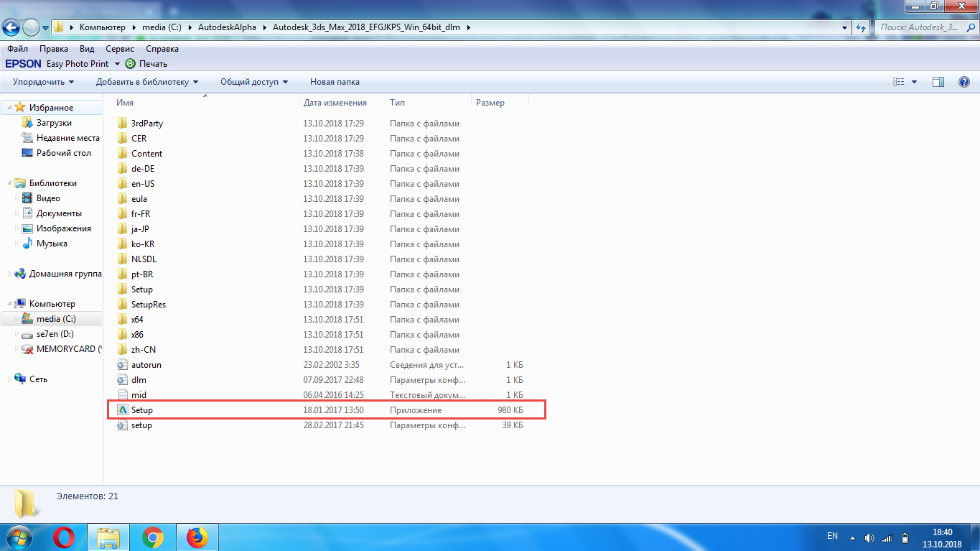Click the EN language indicator in tray

point(832,536)
